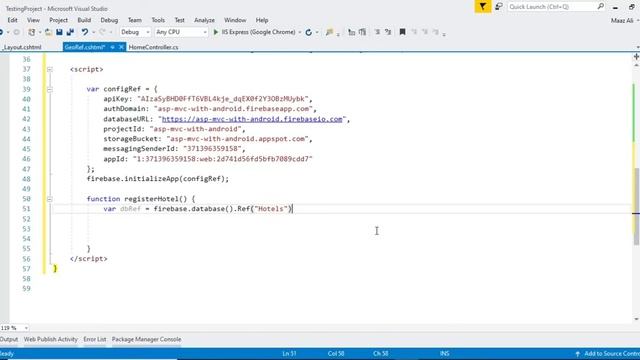Click the firebaseio.com database URL link
This screenshot has height=360, width=640.
tap(252, 119)
